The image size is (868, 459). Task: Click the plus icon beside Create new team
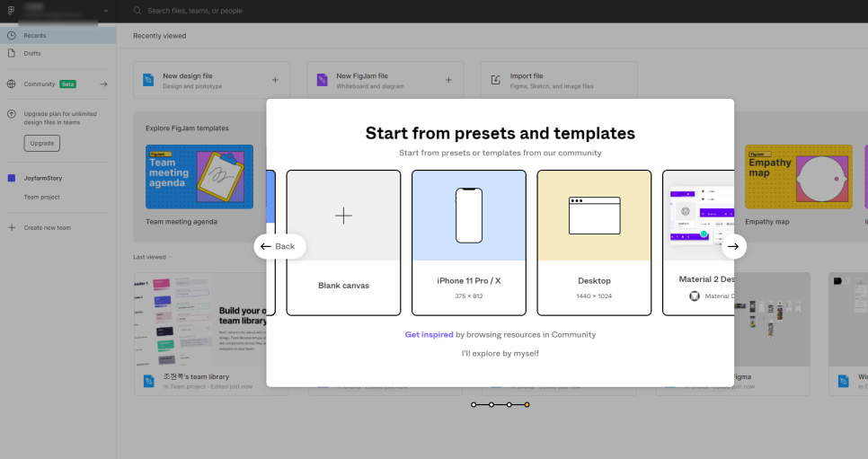pyautogui.click(x=12, y=227)
